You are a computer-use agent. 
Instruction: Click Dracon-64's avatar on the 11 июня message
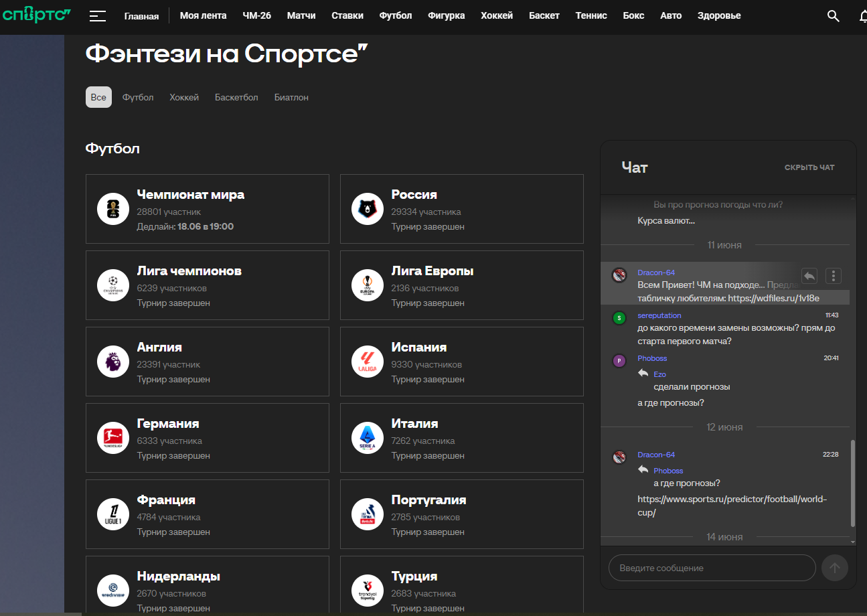(619, 275)
